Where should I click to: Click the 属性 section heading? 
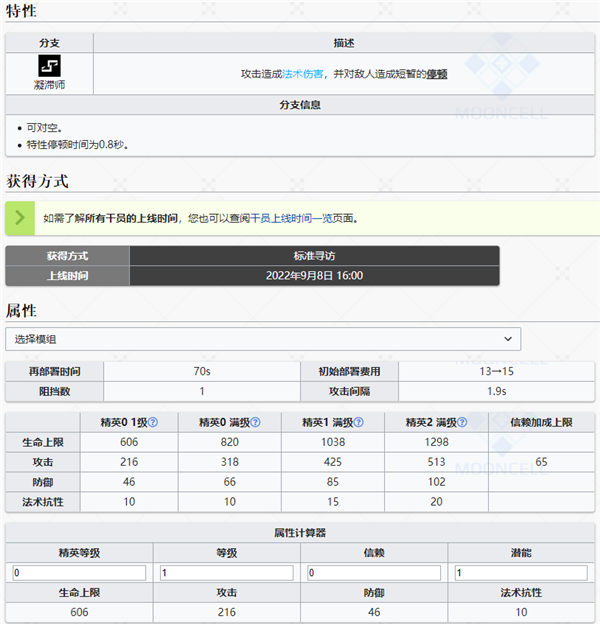(x=21, y=311)
